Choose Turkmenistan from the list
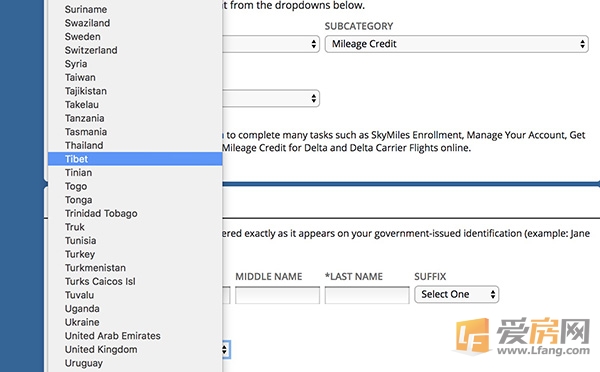The height and width of the screenshot is (372, 600). (x=135, y=268)
